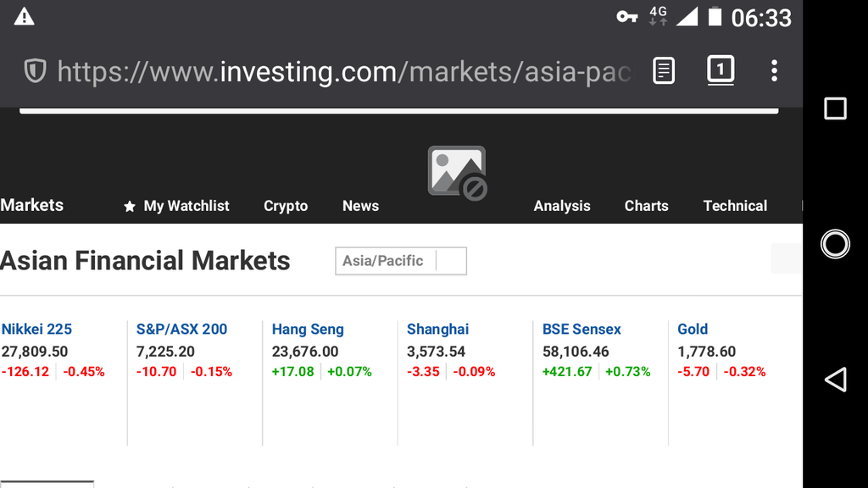868x488 pixels.
Task: Open reader view page icon
Action: click(x=663, y=71)
